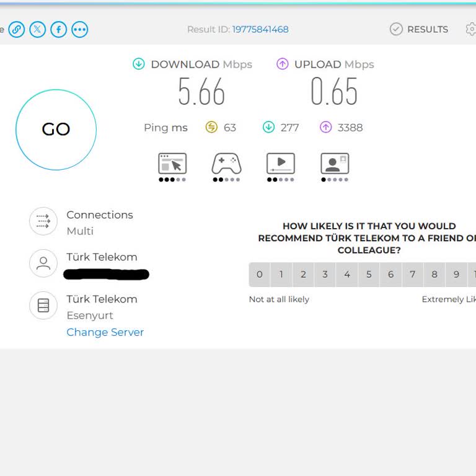Image resolution: width=476 pixels, height=476 pixels.
Task: Start a new test with GO
Action: click(56, 130)
